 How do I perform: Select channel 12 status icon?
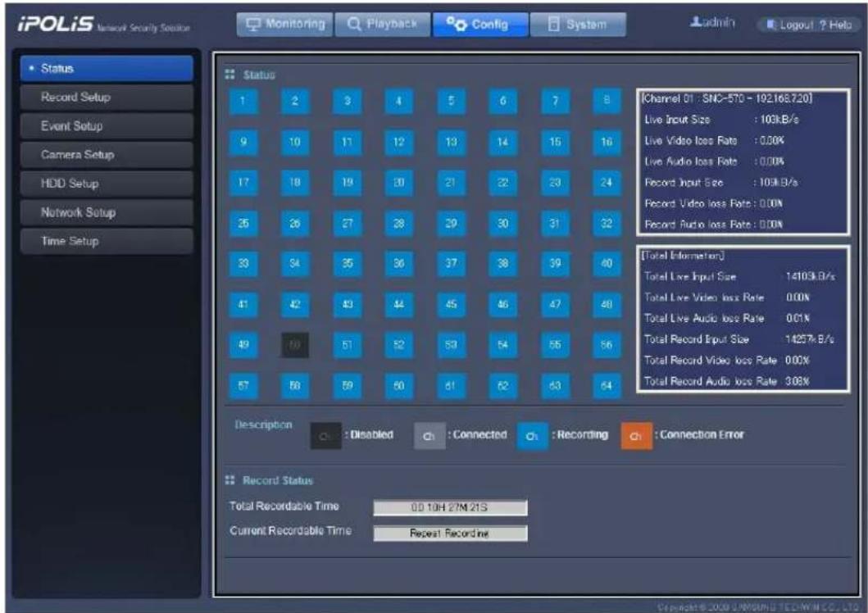click(398, 142)
